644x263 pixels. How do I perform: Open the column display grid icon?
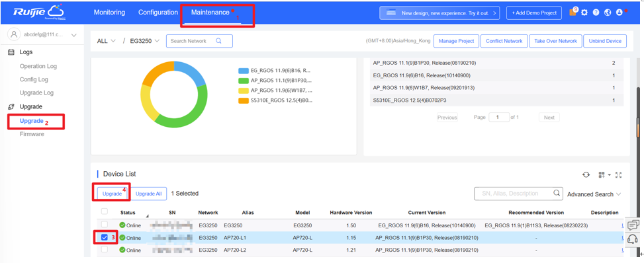(x=602, y=175)
